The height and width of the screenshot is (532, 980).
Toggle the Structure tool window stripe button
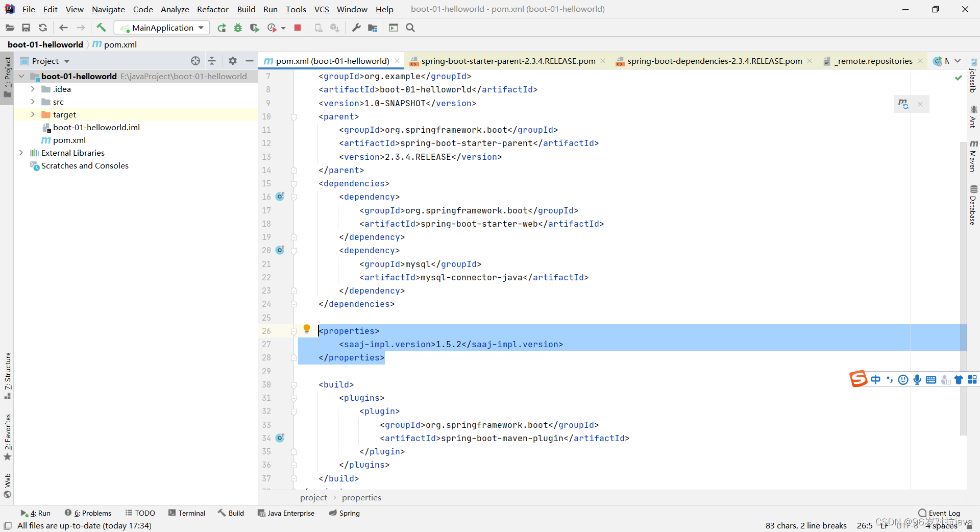[x=7, y=376]
